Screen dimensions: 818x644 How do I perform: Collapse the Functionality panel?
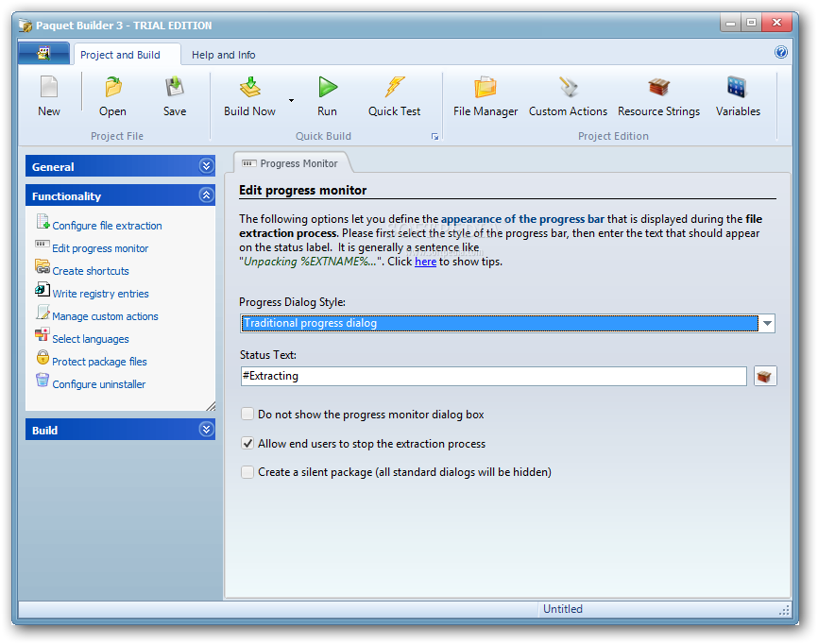pos(207,195)
